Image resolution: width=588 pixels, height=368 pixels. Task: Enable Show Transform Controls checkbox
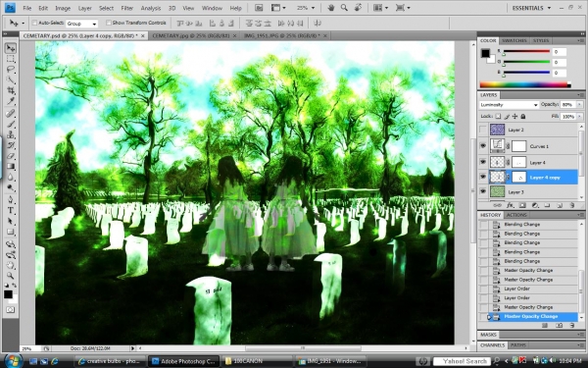[109, 23]
